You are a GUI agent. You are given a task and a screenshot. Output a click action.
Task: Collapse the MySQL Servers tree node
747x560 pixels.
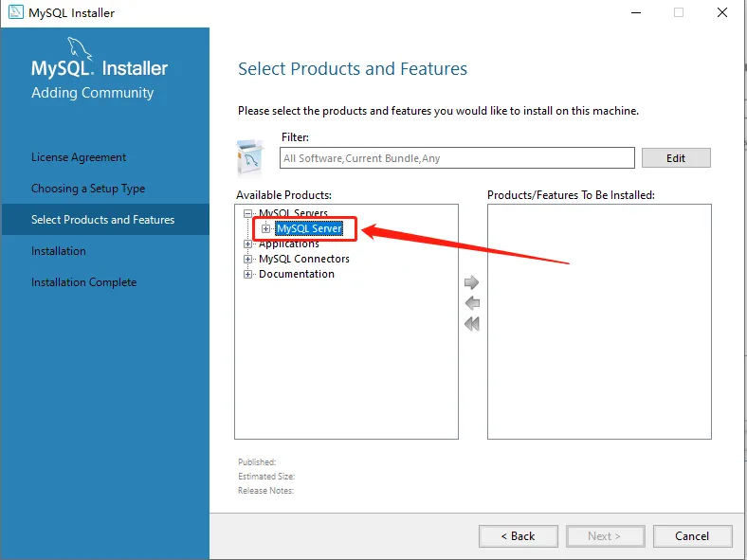click(247, 213)
